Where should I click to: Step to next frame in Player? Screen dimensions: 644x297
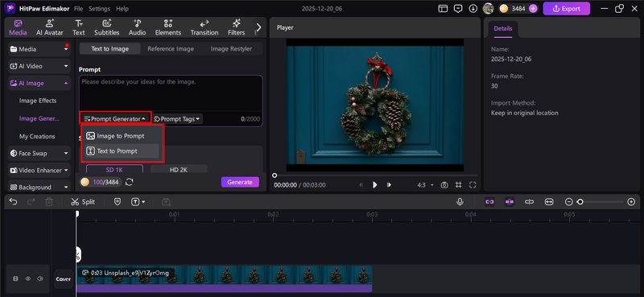[x=389, y=185]
